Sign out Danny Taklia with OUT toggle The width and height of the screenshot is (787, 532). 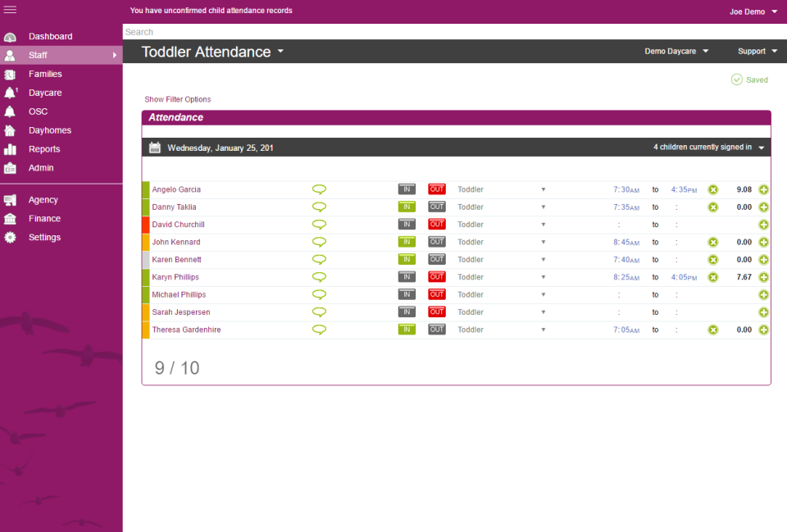click(437, 207)
